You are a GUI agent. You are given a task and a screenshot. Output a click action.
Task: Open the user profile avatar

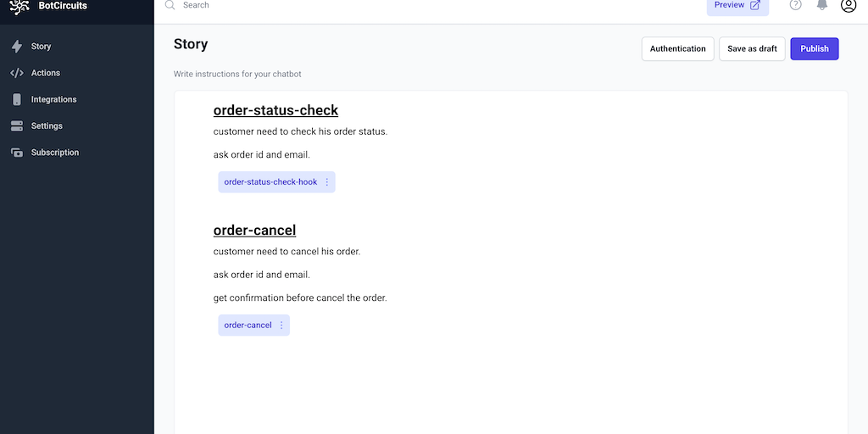click(x=848, y=5)
